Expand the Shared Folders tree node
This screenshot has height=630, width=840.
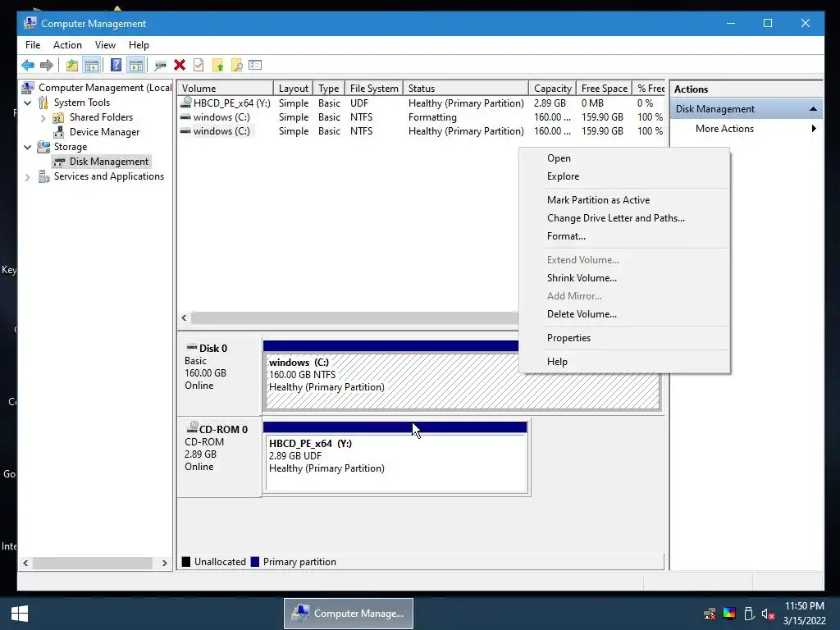pyautogui.click(x=43, y=118)
